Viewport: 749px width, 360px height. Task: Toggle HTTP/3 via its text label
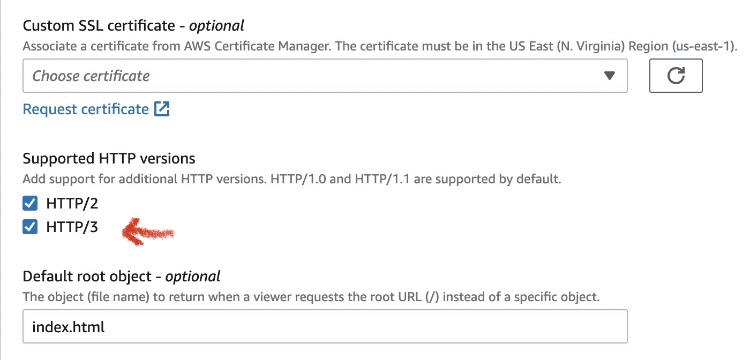tap(72, 227)
